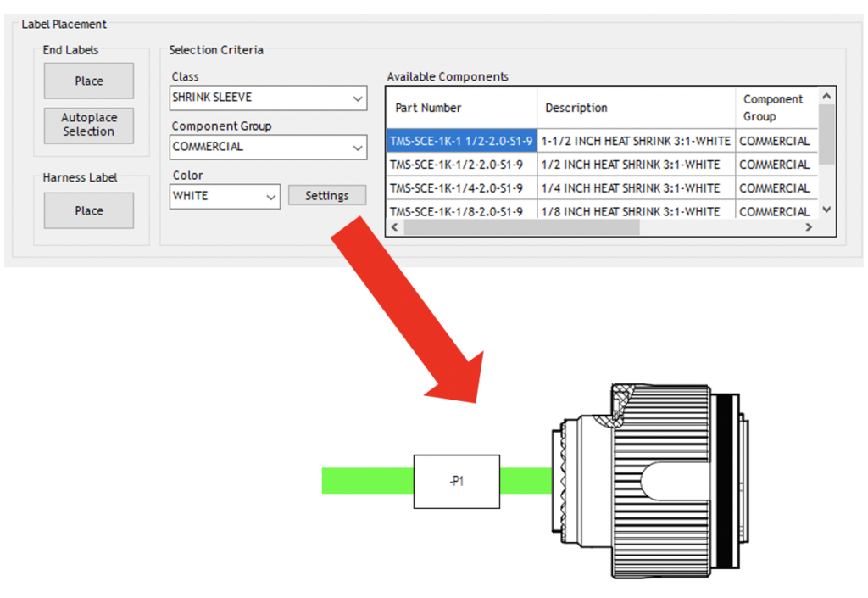Select the 1/4 INCH HEAT SHRINK row
This screenshot has height=598, width=868.
[462, 188]
